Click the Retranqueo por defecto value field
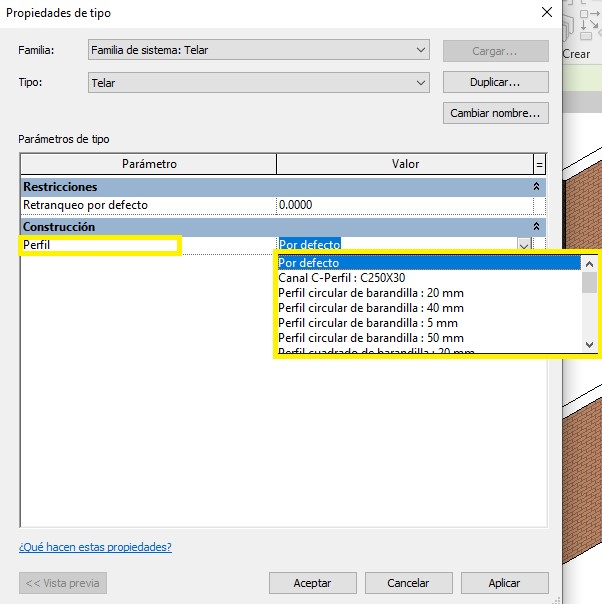 tap(405, 205)
